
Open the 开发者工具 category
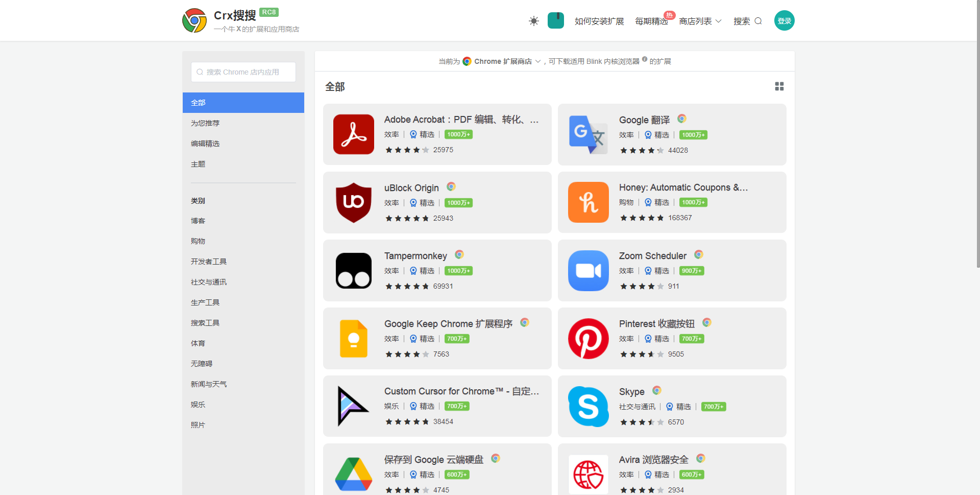click(x=209, y=262)
